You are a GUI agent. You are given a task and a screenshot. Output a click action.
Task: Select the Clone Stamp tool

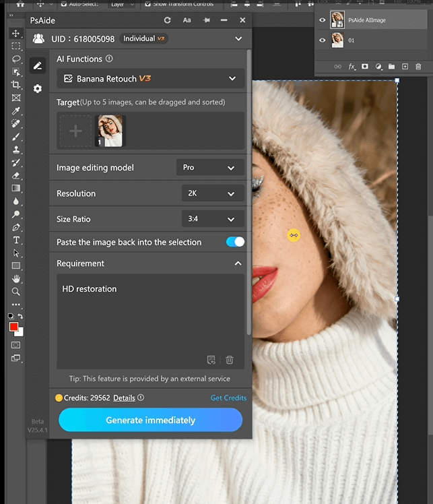(15, 150)
